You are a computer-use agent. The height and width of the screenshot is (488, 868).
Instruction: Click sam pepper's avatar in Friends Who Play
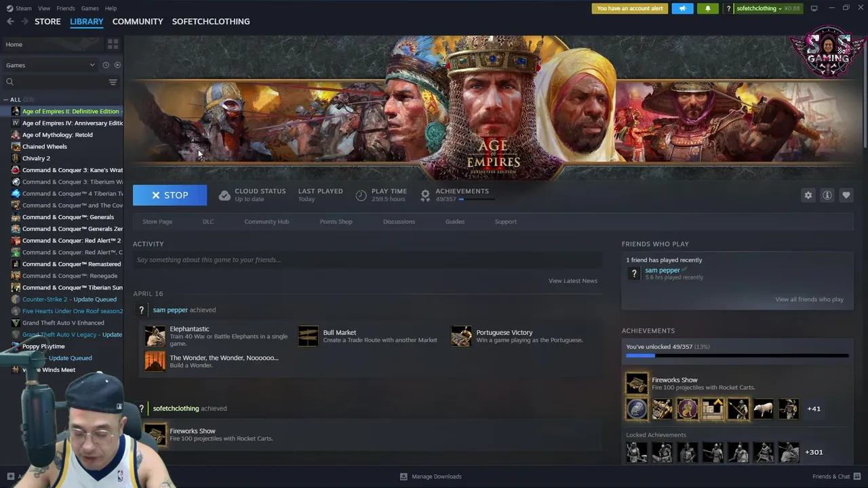click(634, 273)
